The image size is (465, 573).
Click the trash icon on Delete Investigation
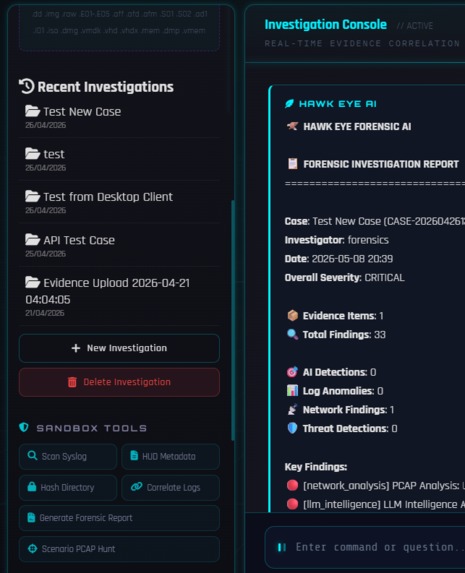[x=72, y=382]
